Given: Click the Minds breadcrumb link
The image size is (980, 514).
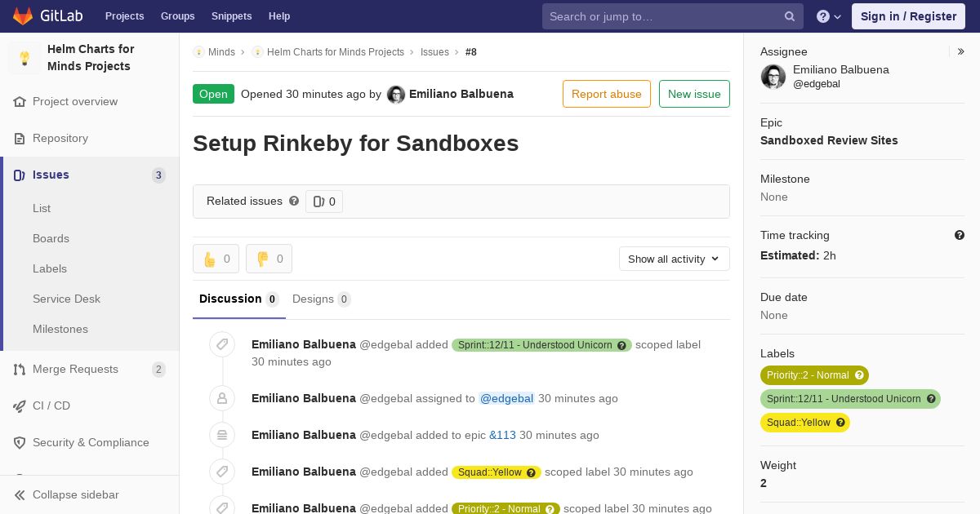Looking at the screenshot, I should (221, 52).
